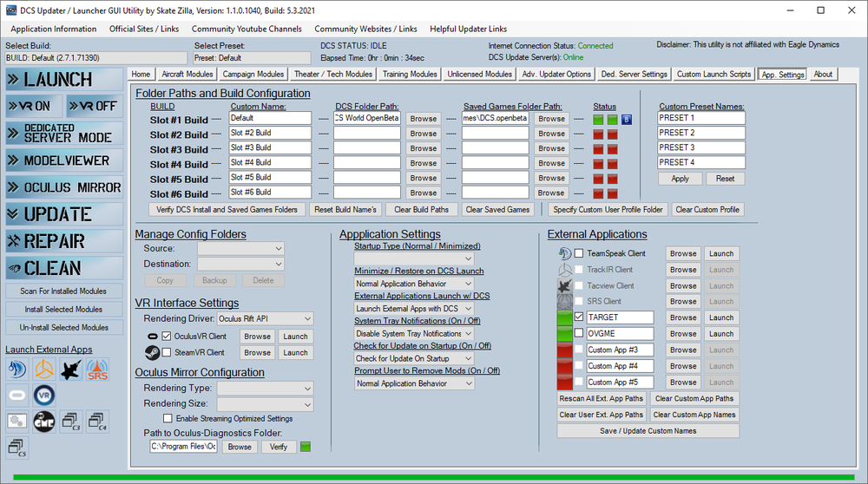Launch Tacview via black jet icon
This screenshot has width=868, height=484.
pyautogui.click(x=71, y=369)
